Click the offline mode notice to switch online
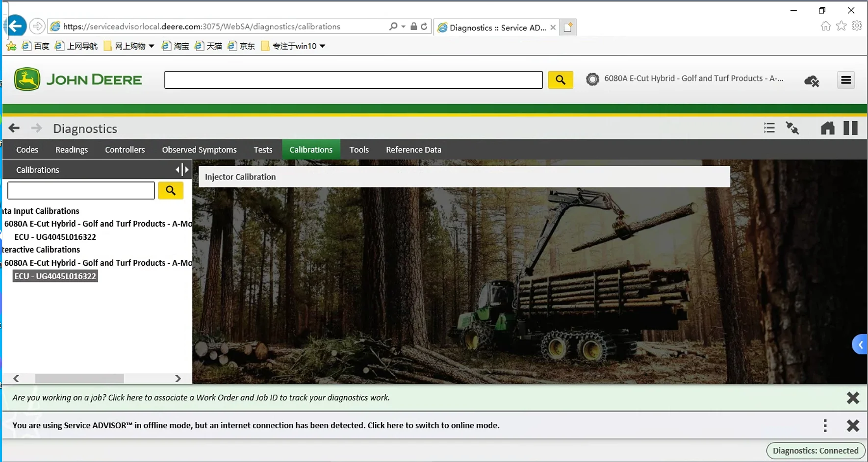Screen dimensions: 868x462 [256, 425]
